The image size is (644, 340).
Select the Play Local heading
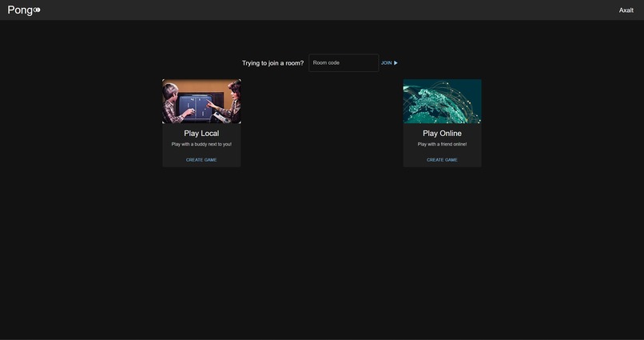(201, 134)
